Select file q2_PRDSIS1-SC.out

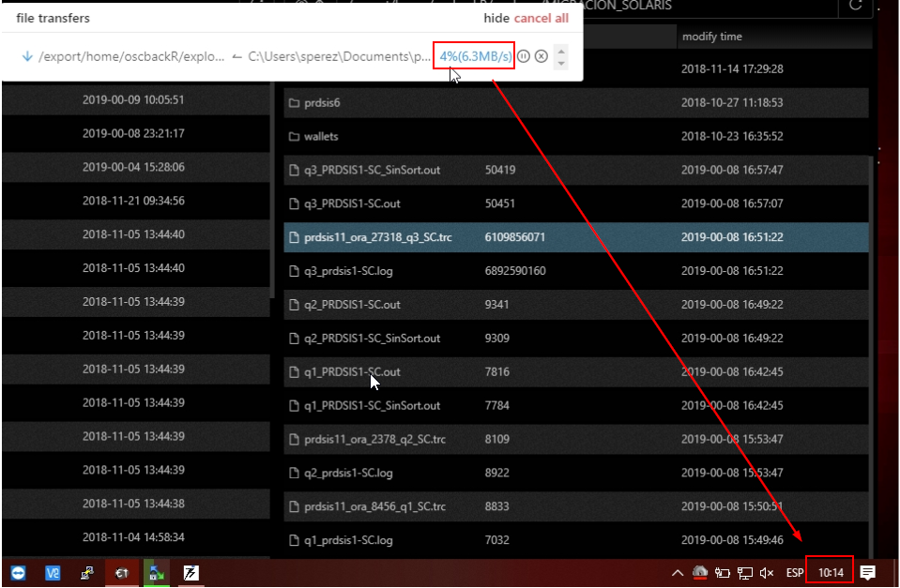pyautogui.click(x=575, y=305)
